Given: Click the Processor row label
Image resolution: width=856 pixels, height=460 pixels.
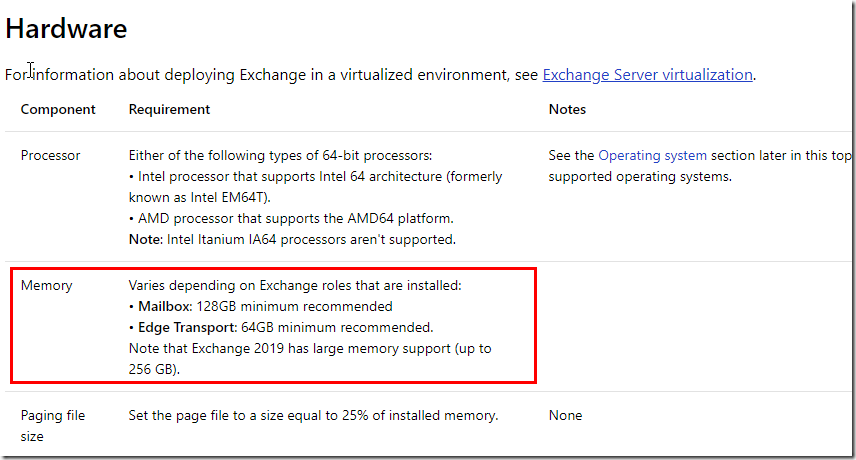Looking at the screenshot, I should tap(50, 156).
